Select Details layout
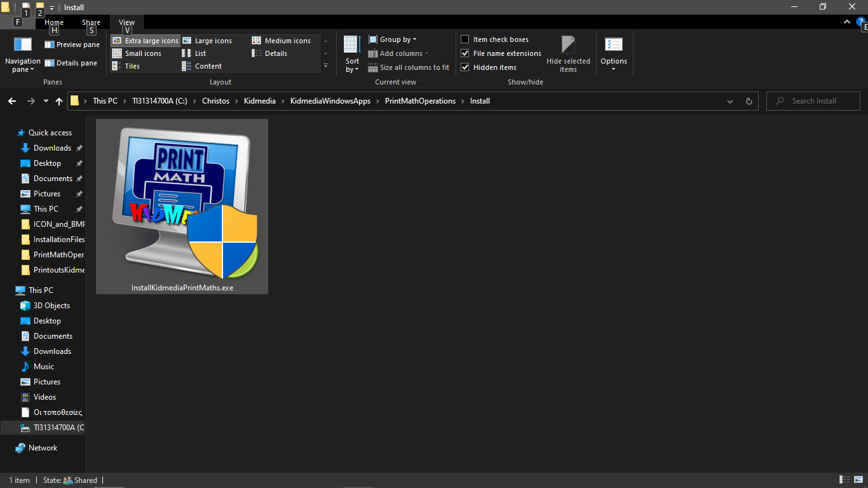Image resolution: width=868 pixels, height=488 pixels. pyautogui.click(x=270, y=53)
